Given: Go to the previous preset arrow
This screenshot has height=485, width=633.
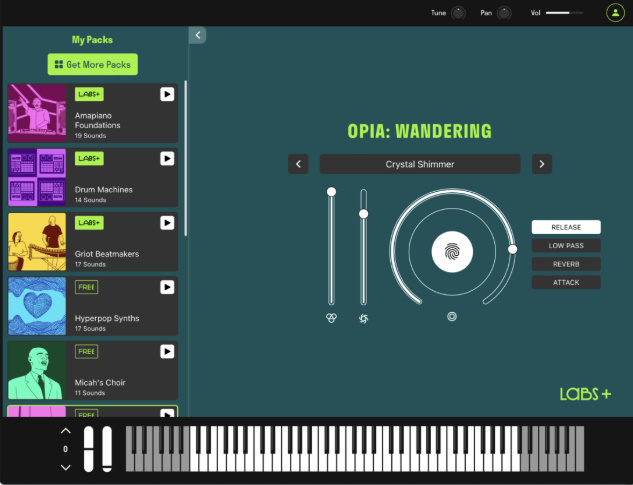Looking at the screenshot, I should (298, 164).
